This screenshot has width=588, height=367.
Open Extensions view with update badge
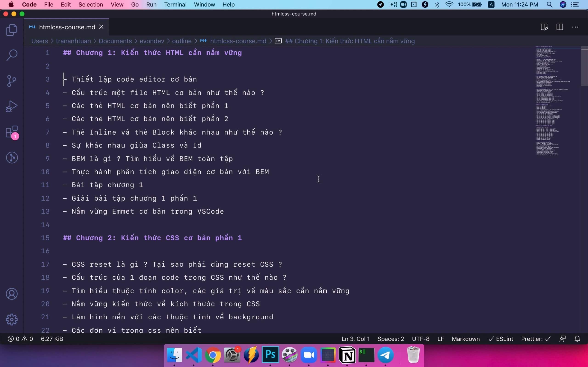pyautogui.click(x=11, y=132)
